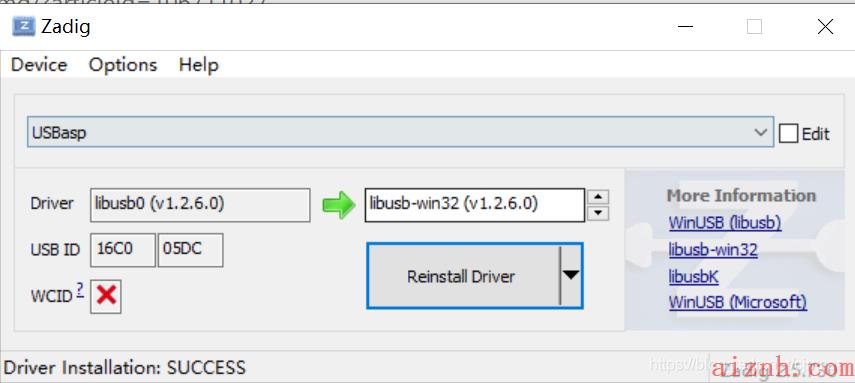This screenshot has width=855, height=383.
Task: Expand the USBasp device dropdown
Action: point(760,133)
